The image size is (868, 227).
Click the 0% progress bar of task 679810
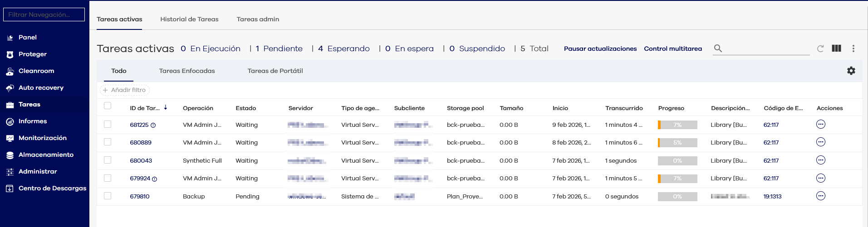click(677, 196)
